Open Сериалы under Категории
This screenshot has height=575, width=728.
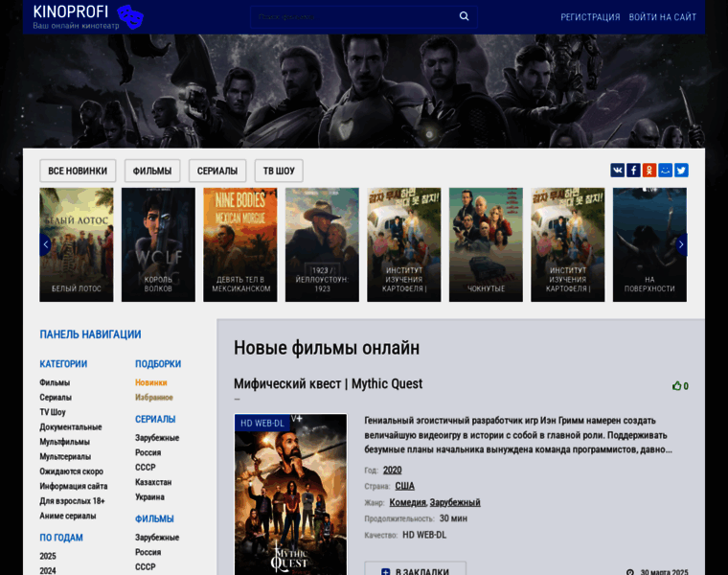tap(56, 398)
